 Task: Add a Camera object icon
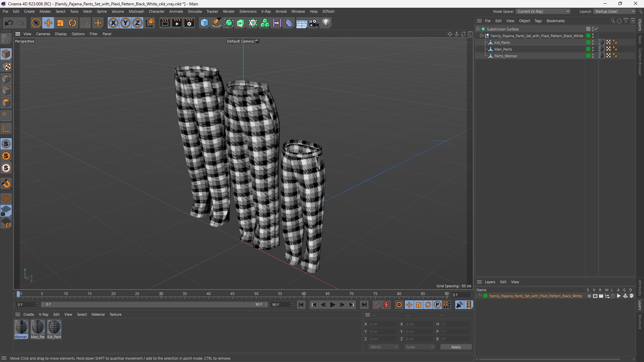314,23
